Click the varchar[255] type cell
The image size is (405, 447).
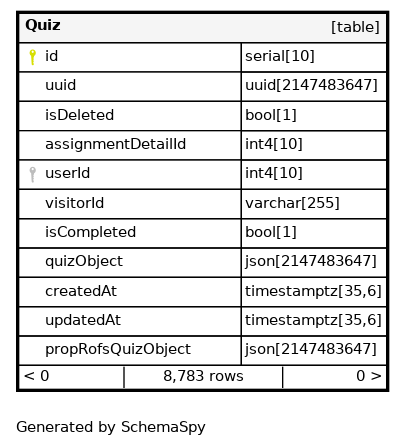tap(314, 204)
